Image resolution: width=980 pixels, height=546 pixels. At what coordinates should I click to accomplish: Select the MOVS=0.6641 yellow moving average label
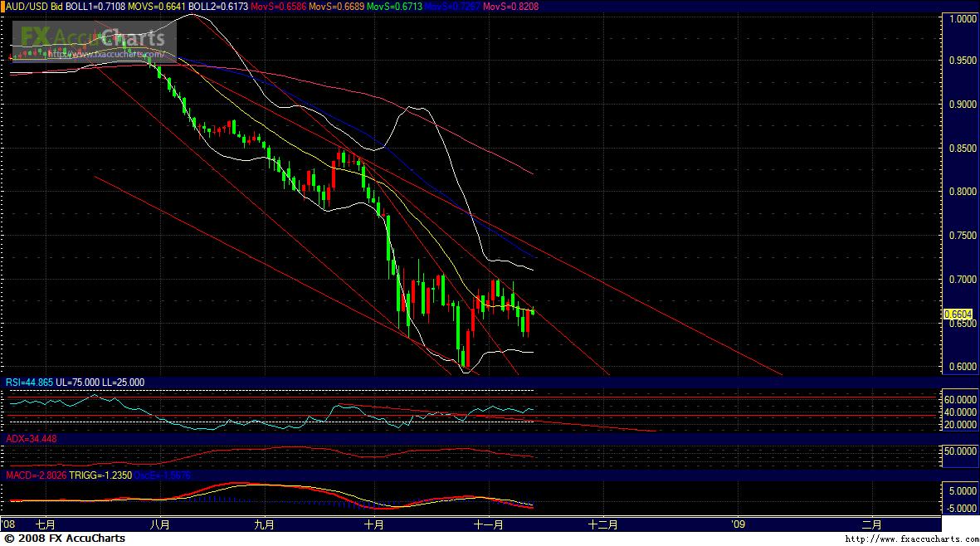click(x=157, y=7)
